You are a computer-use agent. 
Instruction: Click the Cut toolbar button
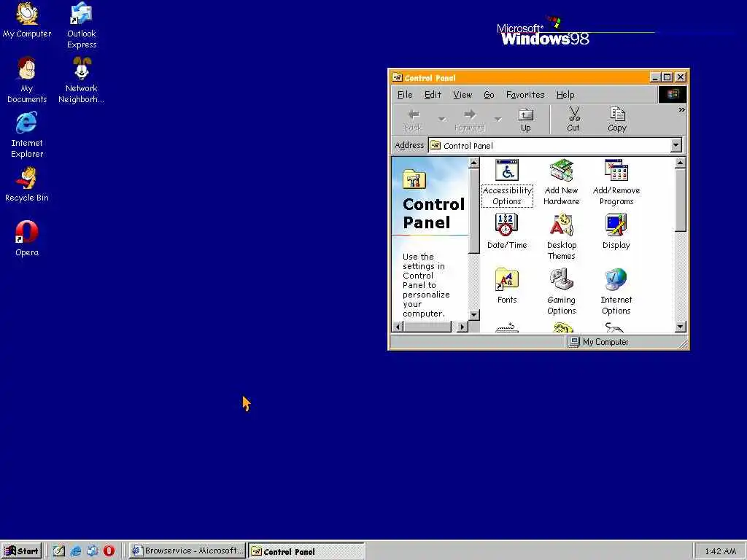573,120
